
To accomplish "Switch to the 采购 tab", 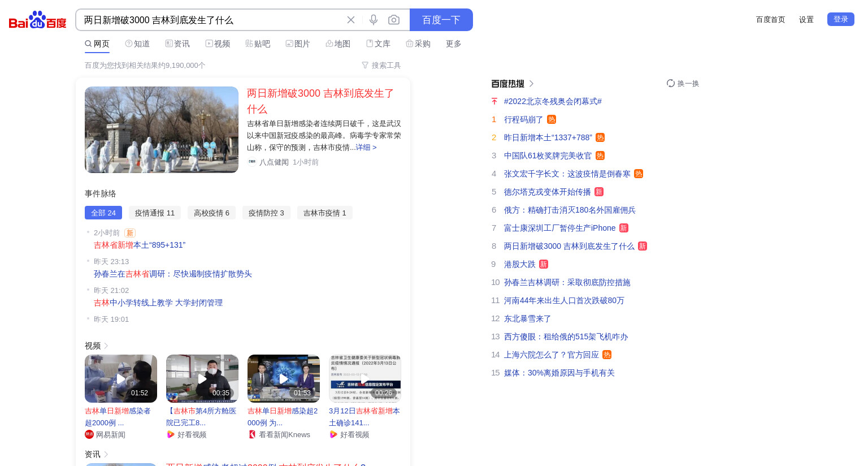I will [x=418, y=44].
